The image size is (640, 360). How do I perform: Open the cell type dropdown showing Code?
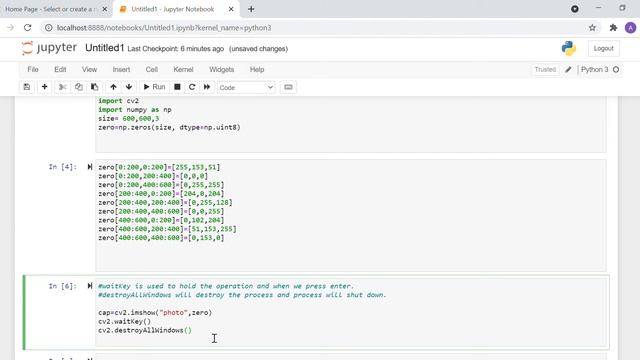pyautogui.click(x=246, y=87)
